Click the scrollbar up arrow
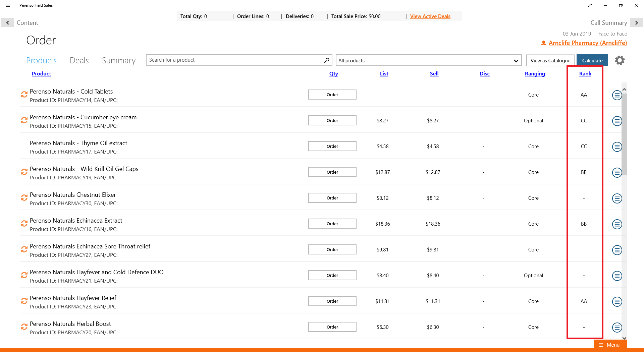 point(624,90)
